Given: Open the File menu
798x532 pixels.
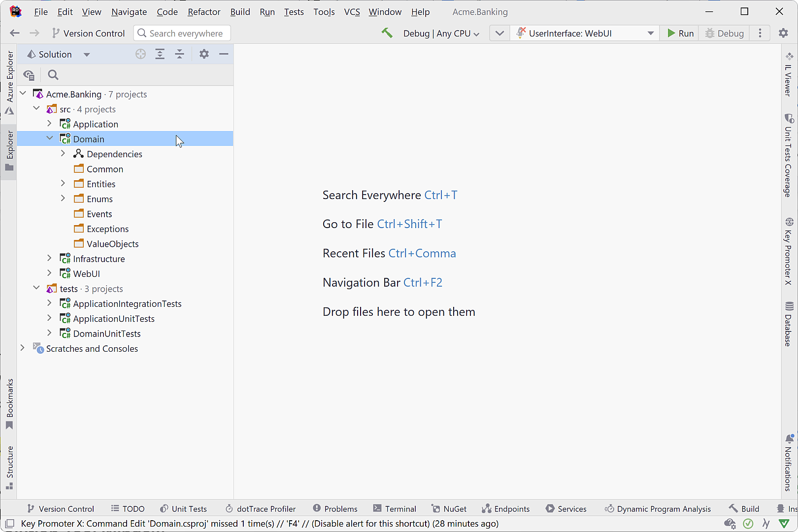Looking at the screenshot, I should click(x=41, y=12).
